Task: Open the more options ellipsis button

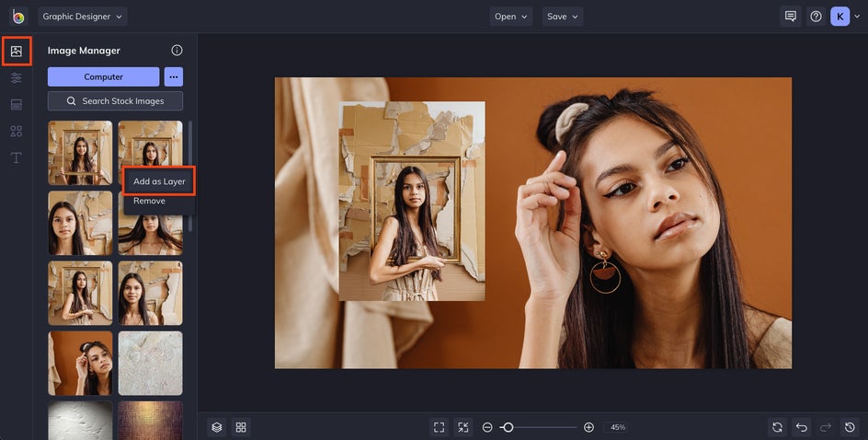Action: [x=174, y=77]
